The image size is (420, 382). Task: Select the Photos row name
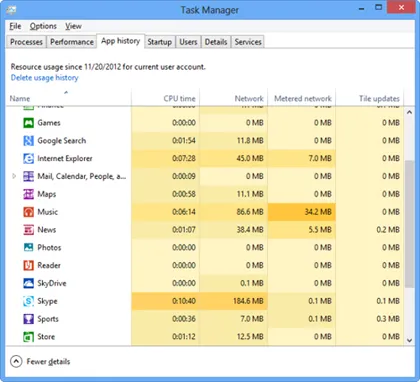tap(49, 248)
